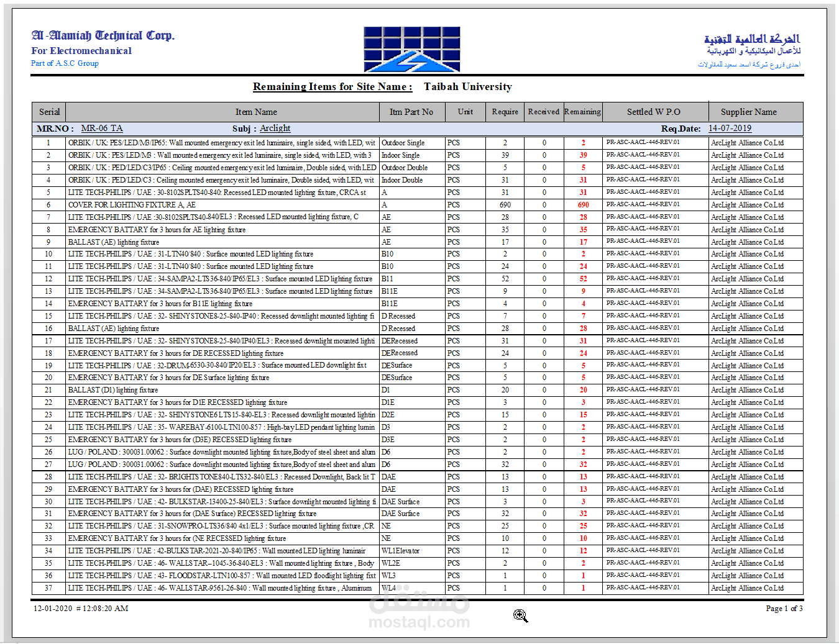The width and height of the screenshot is (839, 644).
Task: Click the Arclight subject link
Action: (275, 129)
